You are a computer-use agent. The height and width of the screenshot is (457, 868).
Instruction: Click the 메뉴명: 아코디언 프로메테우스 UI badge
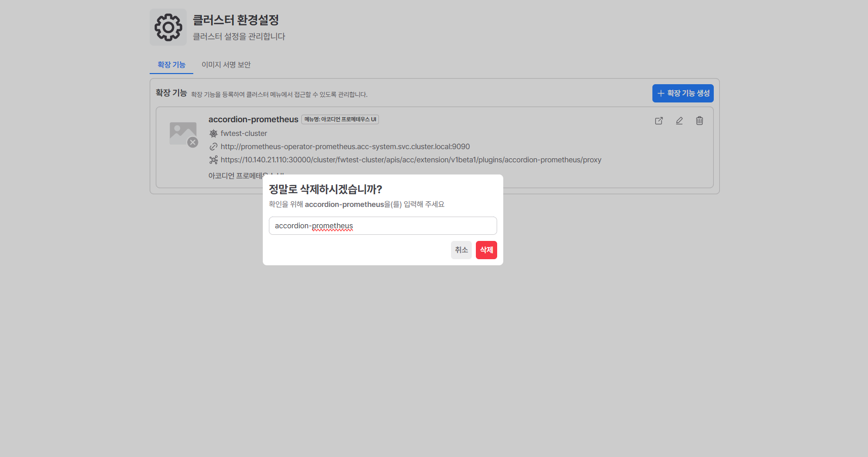point(340,119)
